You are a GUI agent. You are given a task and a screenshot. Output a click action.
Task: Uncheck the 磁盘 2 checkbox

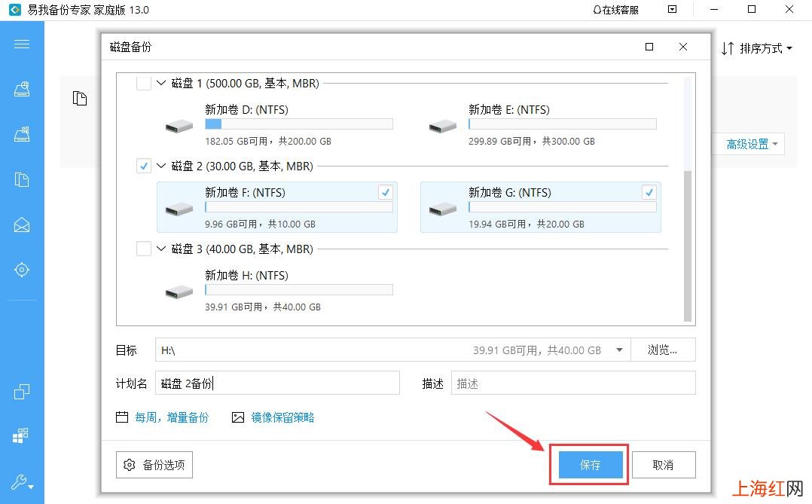[x=143, y=166]
